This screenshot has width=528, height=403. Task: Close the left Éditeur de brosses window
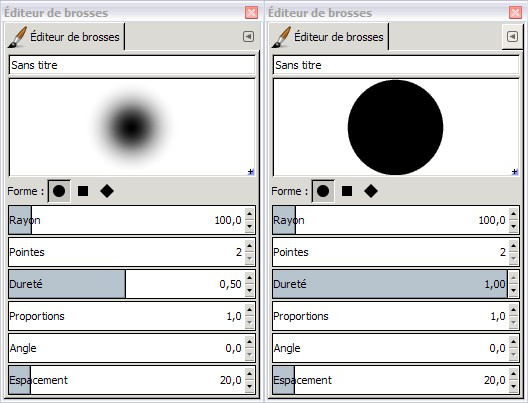(251, 12)
